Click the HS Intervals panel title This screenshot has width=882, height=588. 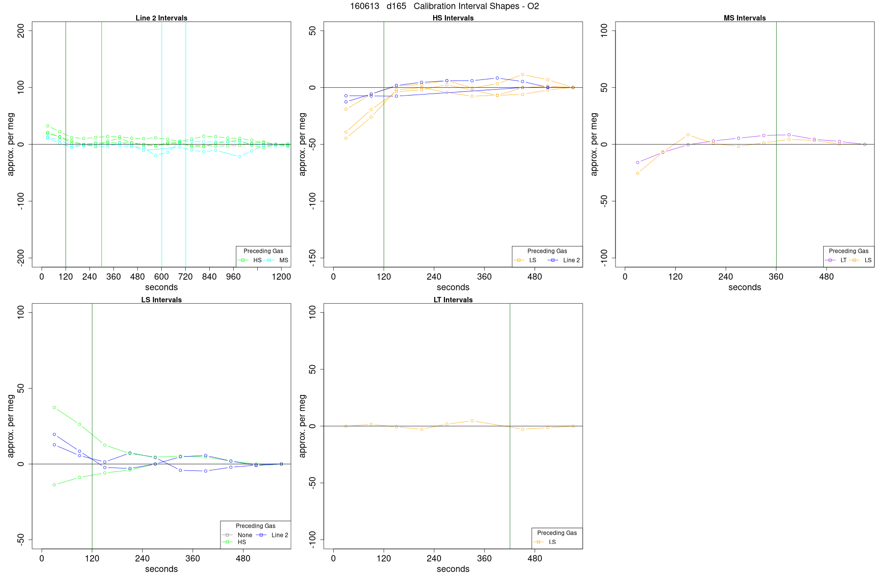[x=453, y=18]
